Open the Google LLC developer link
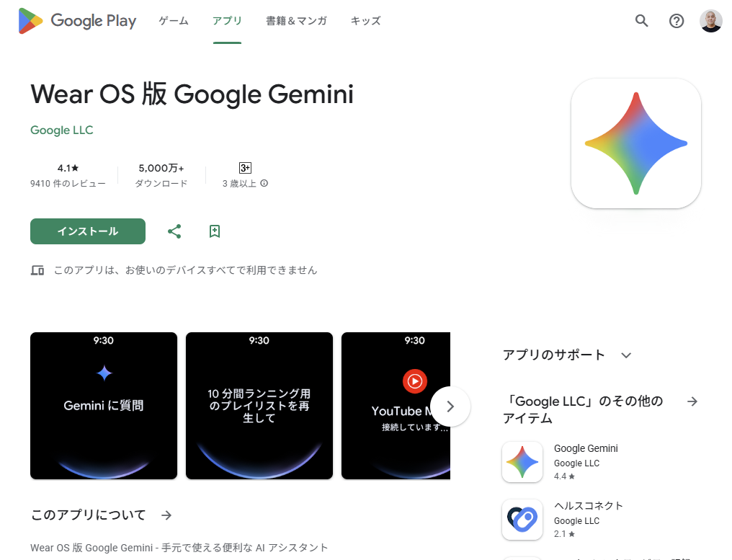The width and height of the screenshot is (732, 560). point(62,130)
